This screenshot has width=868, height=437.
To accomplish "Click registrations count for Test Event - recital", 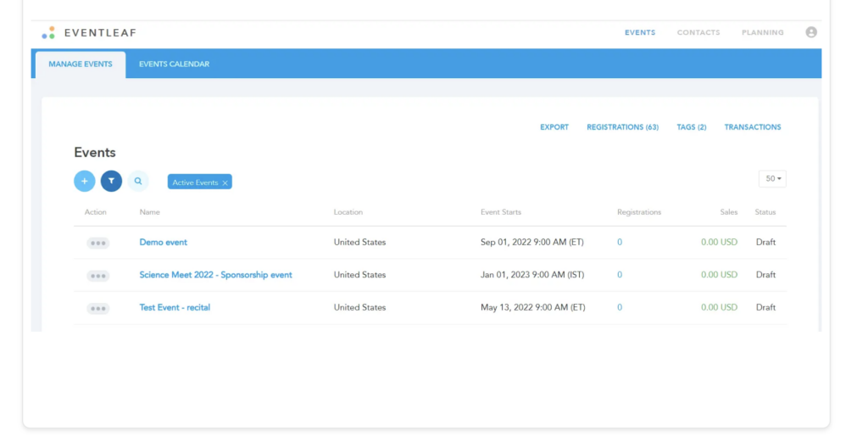I will pyautogui.click(x=620, y=308).
